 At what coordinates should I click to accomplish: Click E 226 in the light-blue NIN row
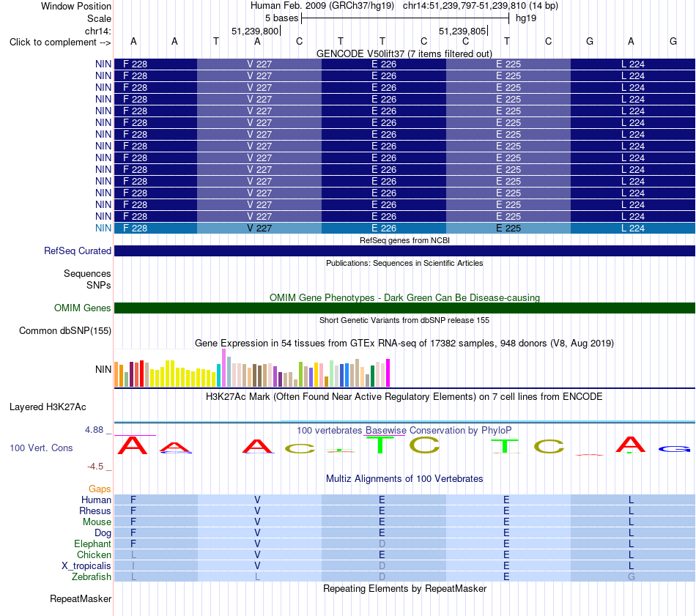[x=384, y=228]
